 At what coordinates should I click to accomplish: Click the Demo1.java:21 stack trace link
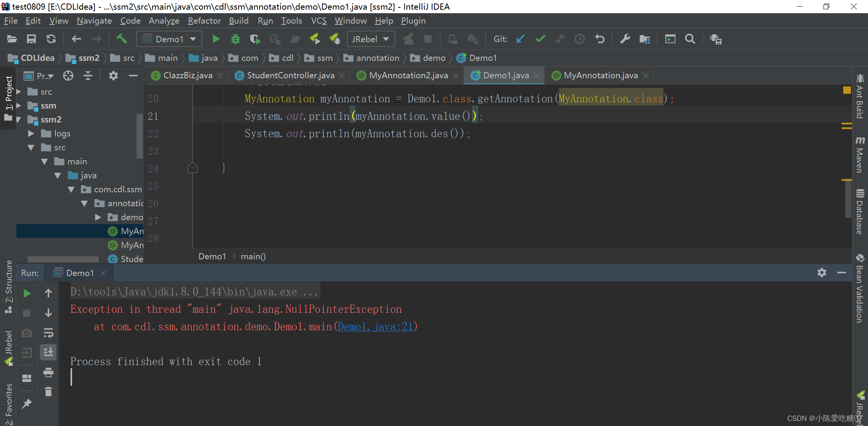pyautogui.click(x=375, y=327)
